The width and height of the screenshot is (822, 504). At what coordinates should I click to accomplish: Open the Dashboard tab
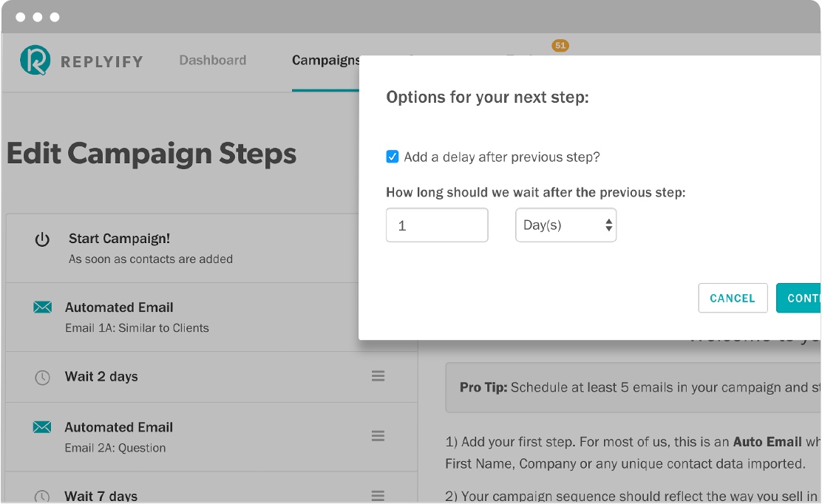click(x=213, y=61)
